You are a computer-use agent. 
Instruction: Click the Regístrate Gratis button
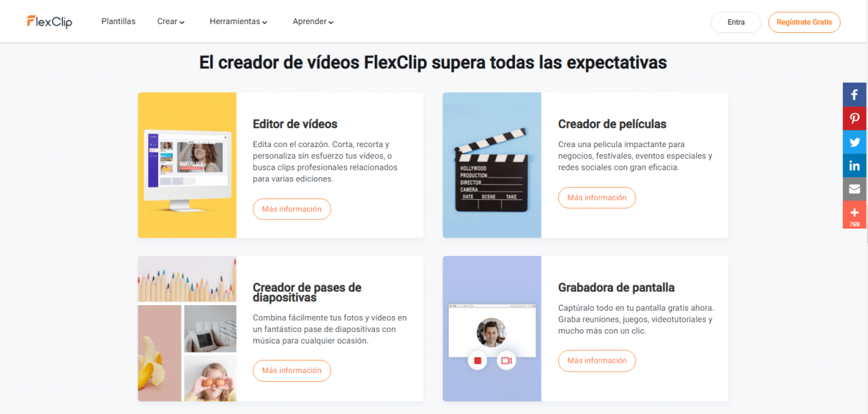coord(804,22)
